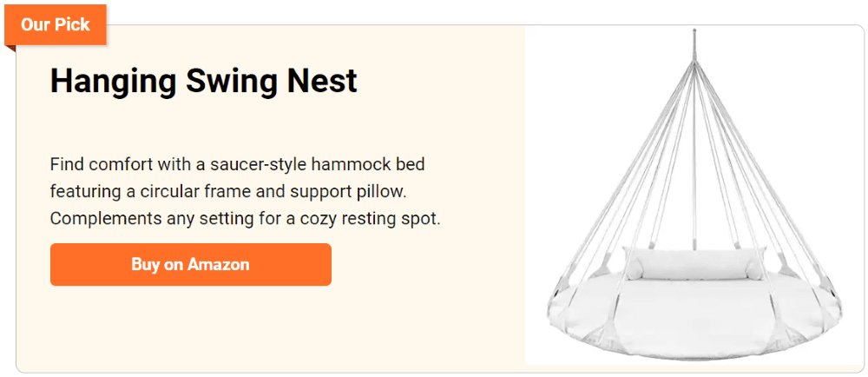Click the 'Find comfort with a saucer-style' text line
The width and height of the screenshot is (868, 377).
pyautogui.click(x=238, y=165)
